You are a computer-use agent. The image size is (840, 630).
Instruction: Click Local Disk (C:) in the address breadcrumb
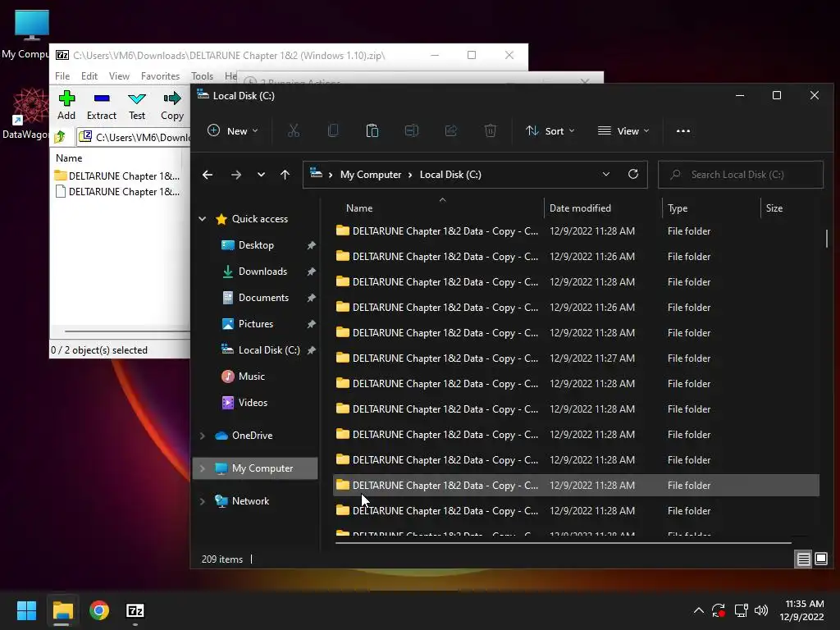[450, 175]
